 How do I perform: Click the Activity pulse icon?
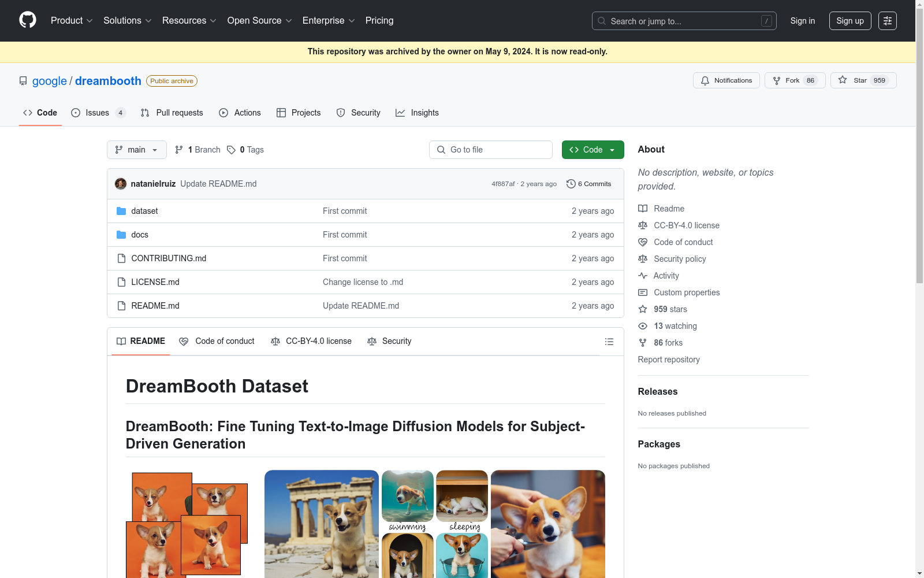tap(643, 276)
